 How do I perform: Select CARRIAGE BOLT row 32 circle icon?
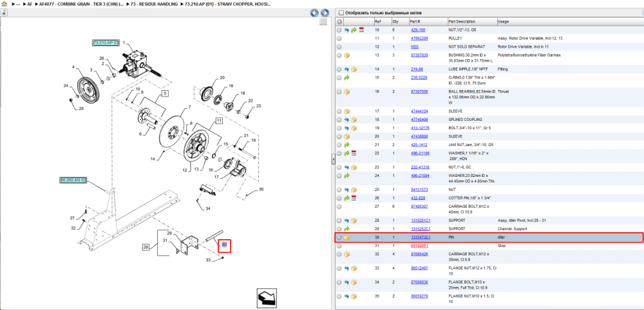339,254
